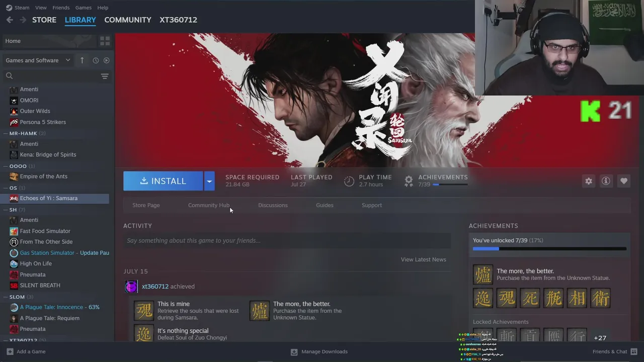Click the ready-to-play filter icon
The height and width of the screenshot is (362, 644).
[x=106, y=60]
